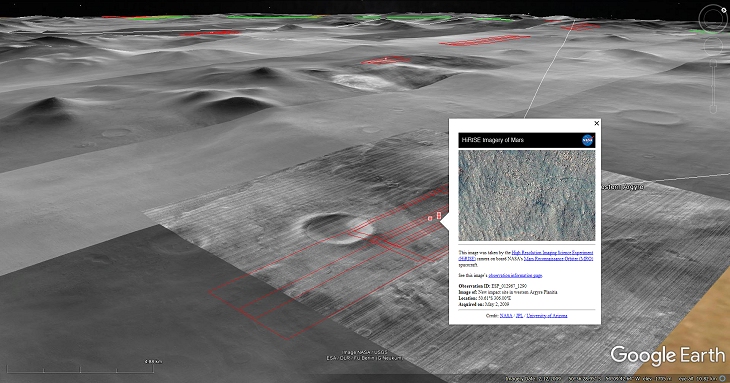Click the Observation ID text in balloon

(x=493, y=286)
